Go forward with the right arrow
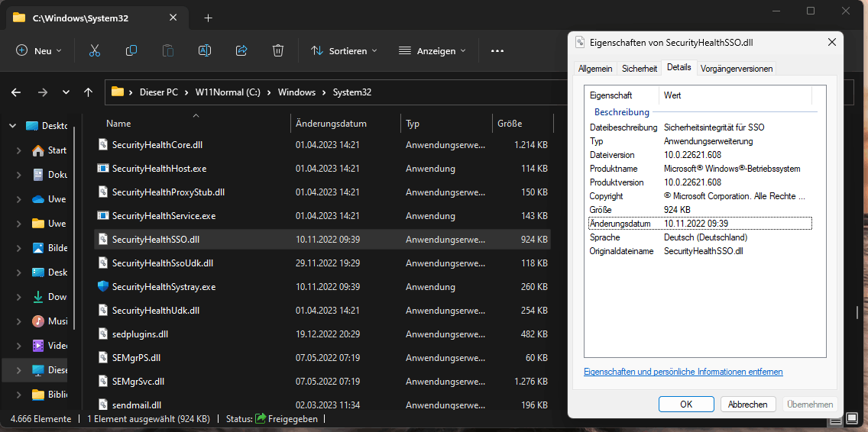The width and height of the screenshot is (868, 432). (x=43, y=92)
